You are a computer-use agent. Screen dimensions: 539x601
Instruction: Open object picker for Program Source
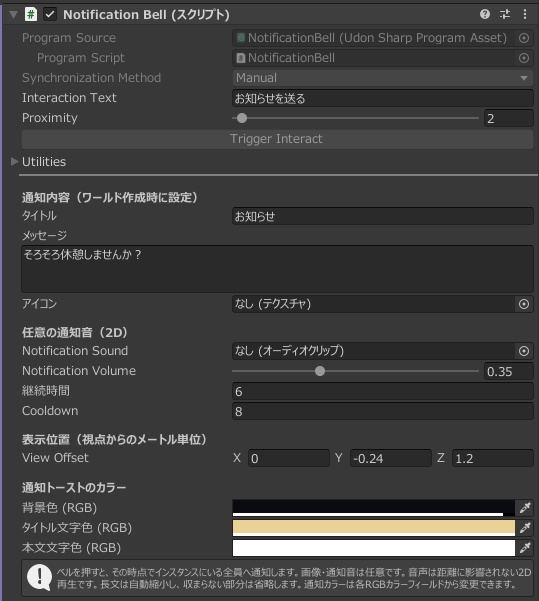pos(524,38)
